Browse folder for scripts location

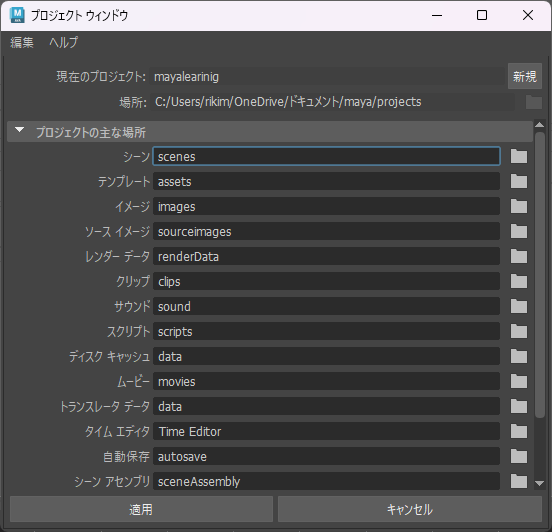[x=519, y=331]
